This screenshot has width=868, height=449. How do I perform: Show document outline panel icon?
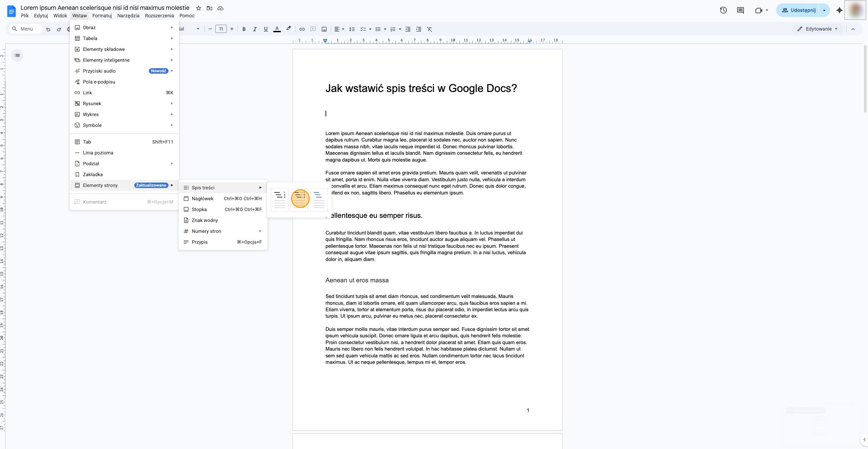(17, 55)
